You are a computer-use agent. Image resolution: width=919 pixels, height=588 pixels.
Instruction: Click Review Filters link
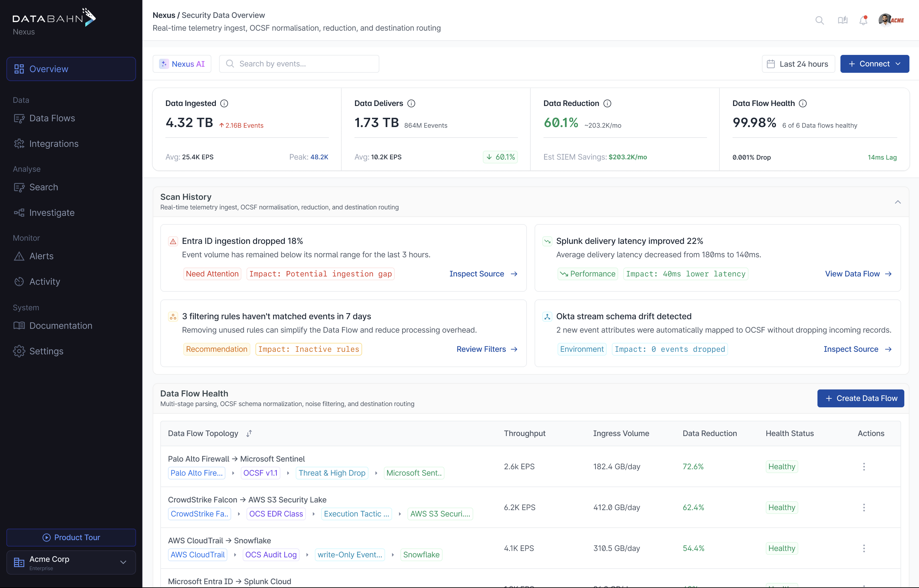click(487, 349)
